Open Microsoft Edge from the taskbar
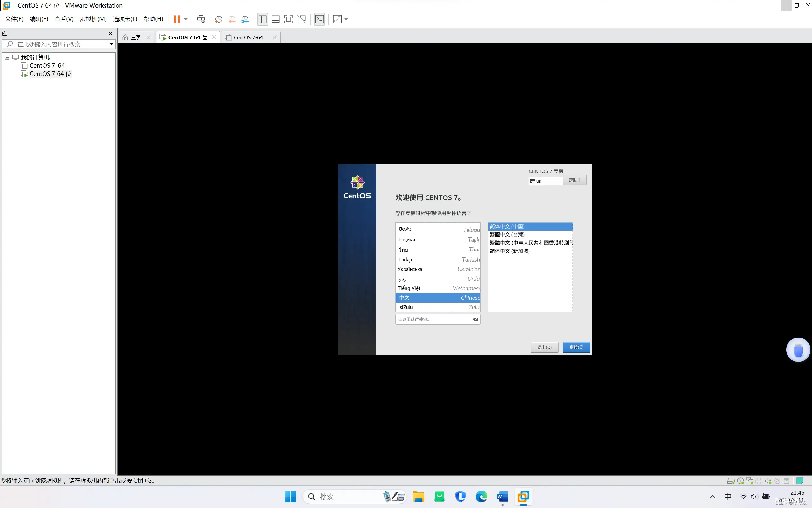812x508 pixels. (x=481, y=497)
